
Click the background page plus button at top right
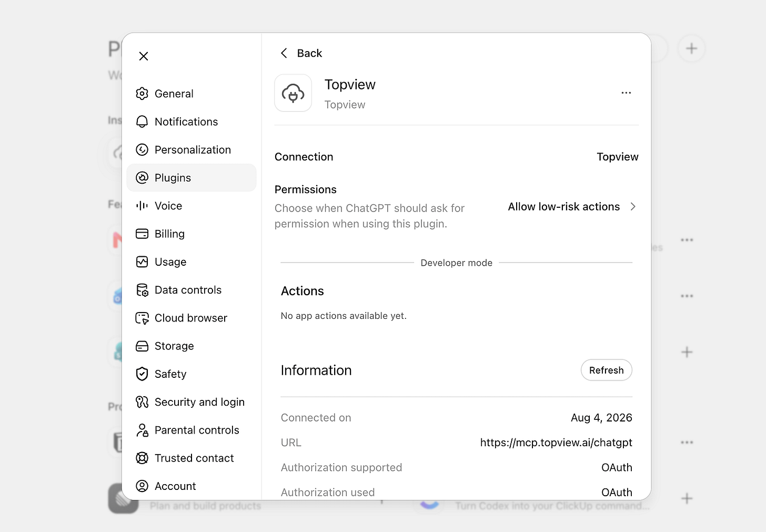point(691,49)
